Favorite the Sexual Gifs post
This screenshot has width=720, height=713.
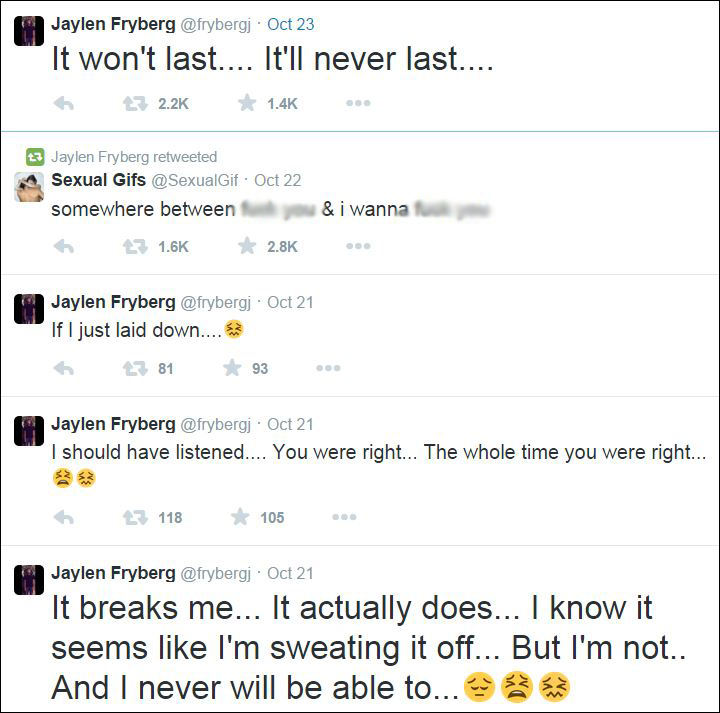247,246
